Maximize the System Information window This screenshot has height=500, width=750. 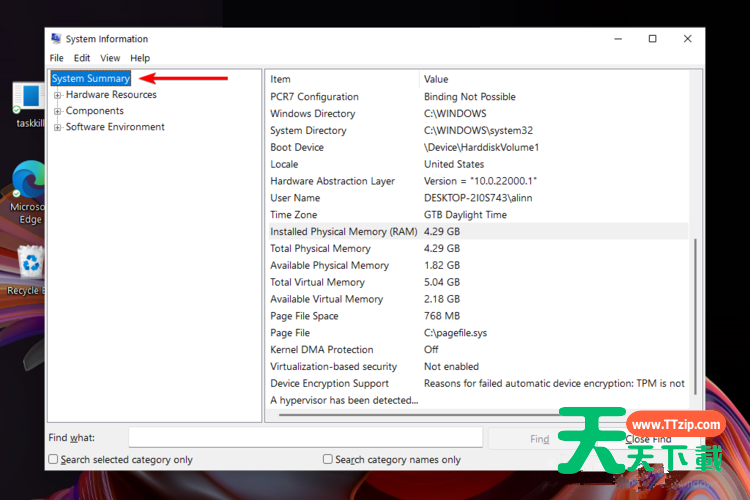[x=652, y=39]
